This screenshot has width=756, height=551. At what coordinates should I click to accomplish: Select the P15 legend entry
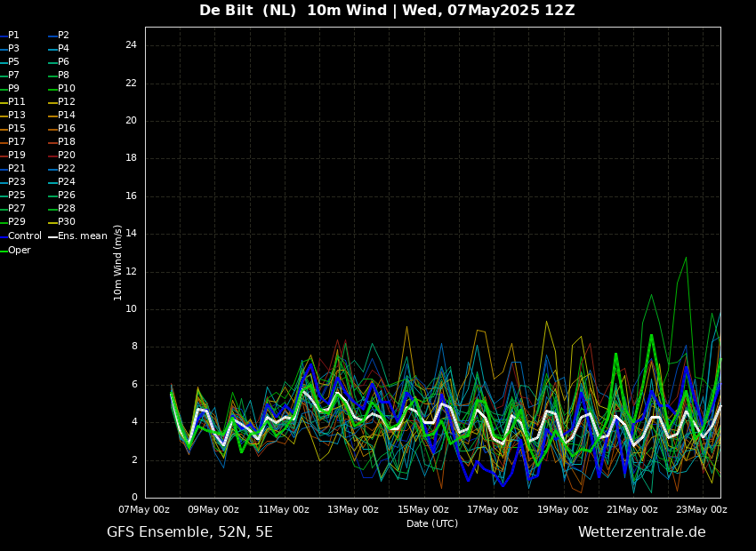pos(12,129)
